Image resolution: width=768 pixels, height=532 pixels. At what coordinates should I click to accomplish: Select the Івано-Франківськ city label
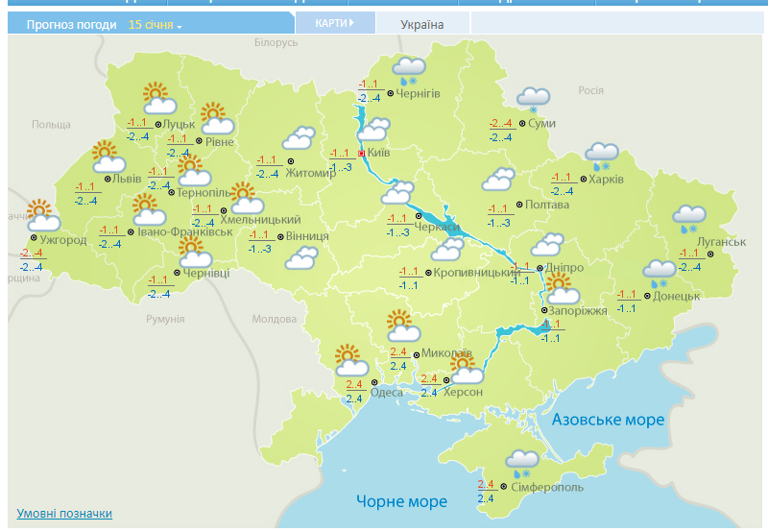pos(185,231)
